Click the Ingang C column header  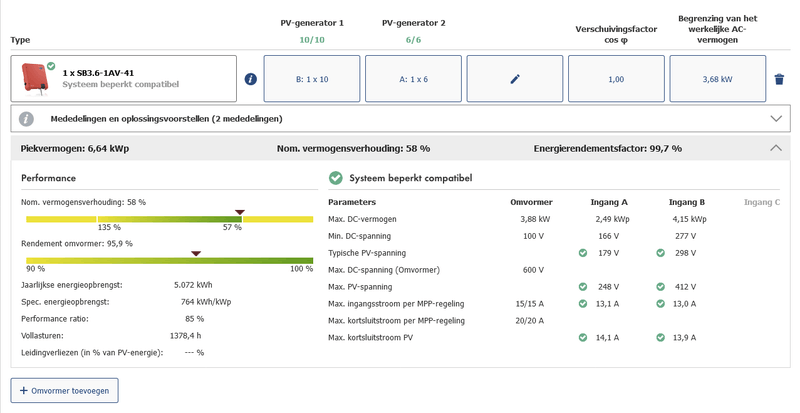[x=761, y=202]
